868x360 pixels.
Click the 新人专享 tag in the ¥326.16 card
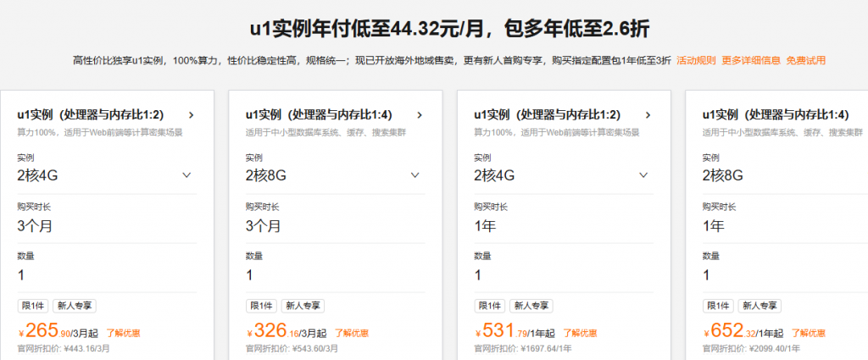(303, 306)
